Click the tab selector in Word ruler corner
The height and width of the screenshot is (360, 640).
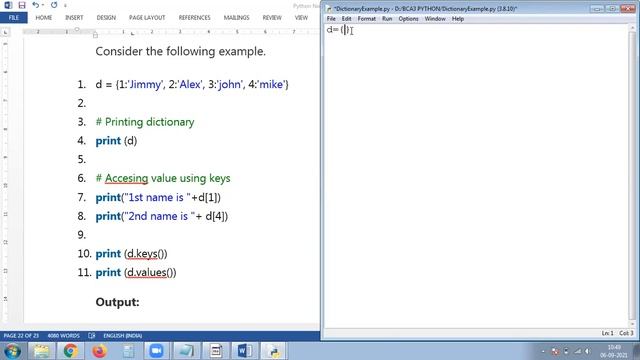tap(5, 32)
